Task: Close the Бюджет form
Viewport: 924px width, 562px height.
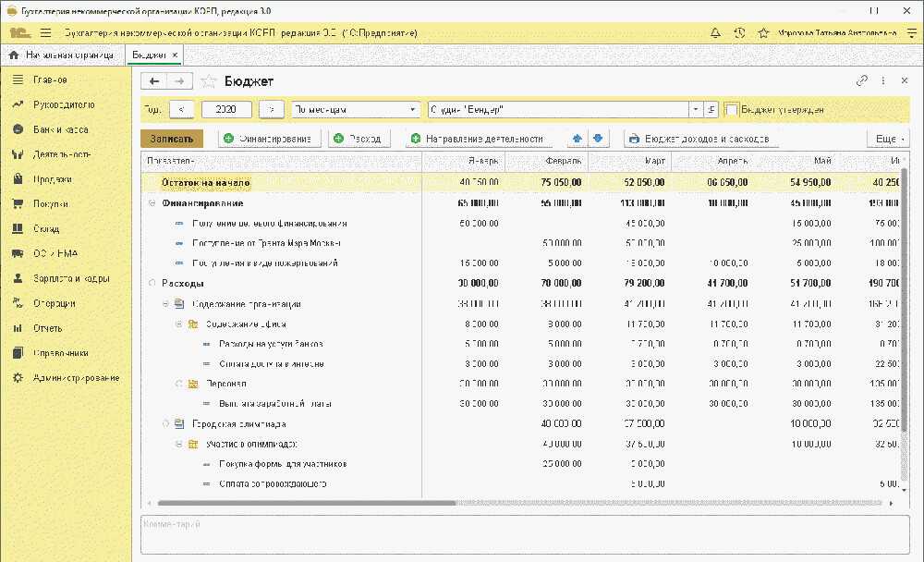Action: (x=905, y=80)
